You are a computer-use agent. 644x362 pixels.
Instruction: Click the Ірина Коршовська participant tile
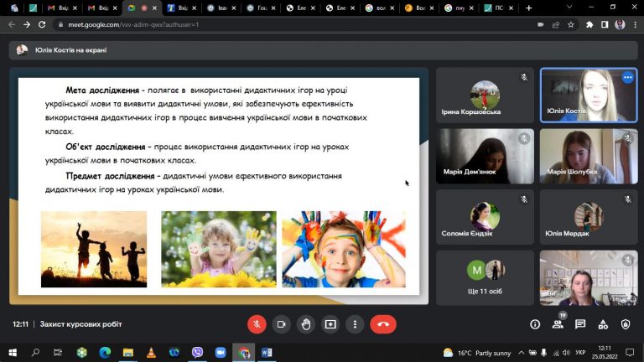coord(485,96)
